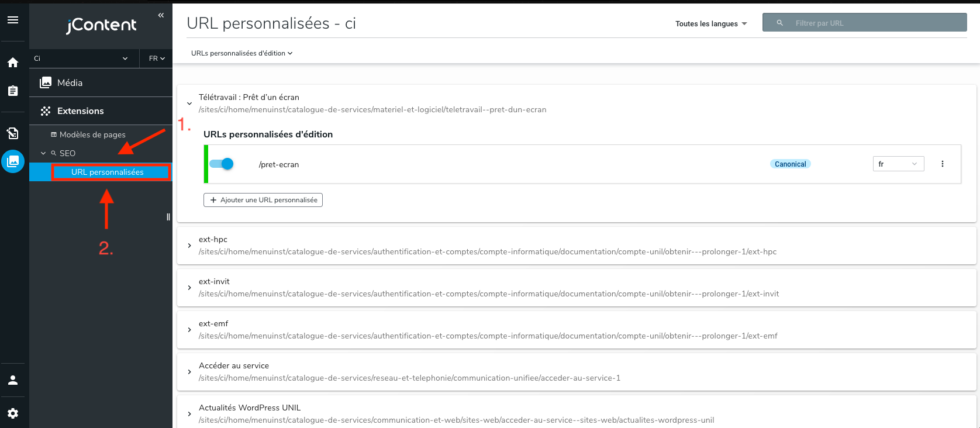Image resolution: width=980 pixels, height=428 pixels.
Task: Open the Toutes les langues dropdown
Action: (x=711, y=24)
